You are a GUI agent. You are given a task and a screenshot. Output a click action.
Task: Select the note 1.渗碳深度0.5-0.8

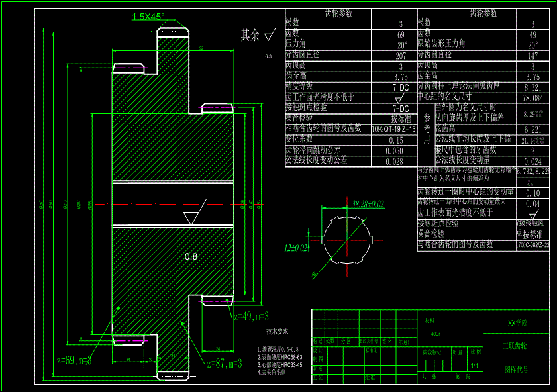[278, 350]
